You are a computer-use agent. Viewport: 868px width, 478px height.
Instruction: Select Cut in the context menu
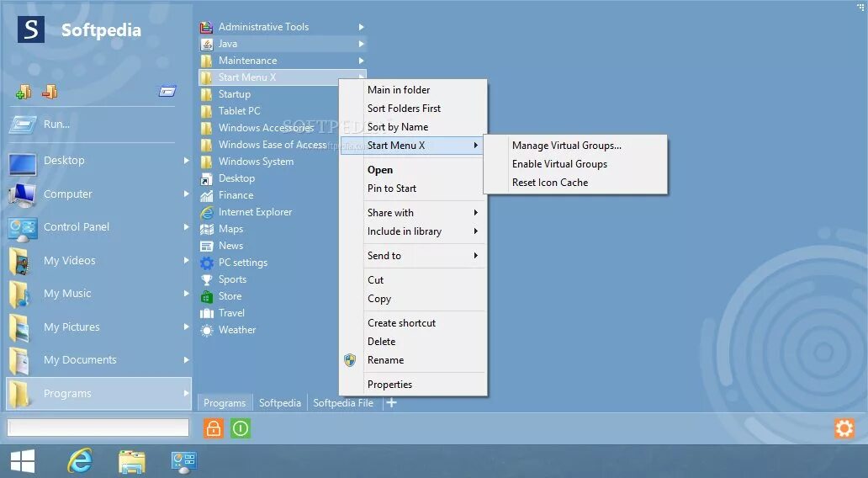pyautogui.click(x=413, y=280)
